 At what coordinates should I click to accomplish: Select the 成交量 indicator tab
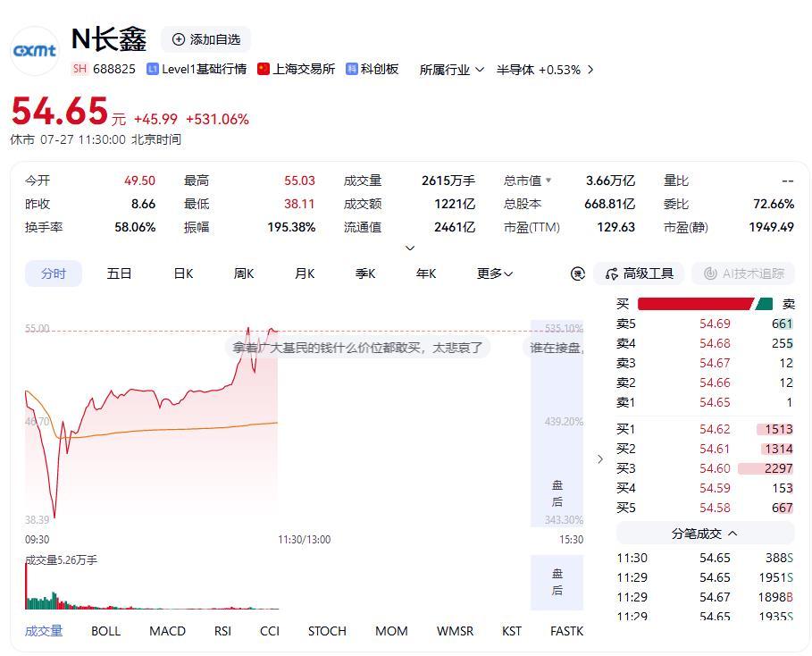pos(44,631)
